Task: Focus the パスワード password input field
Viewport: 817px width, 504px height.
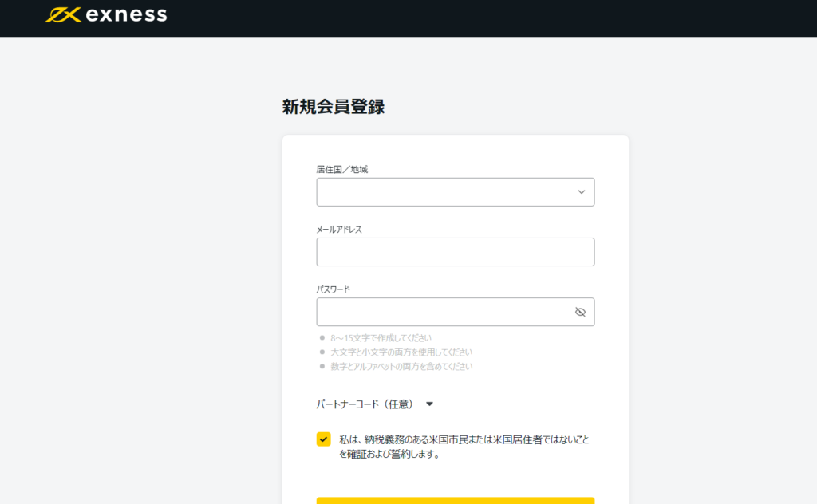Action: point(456,312)
